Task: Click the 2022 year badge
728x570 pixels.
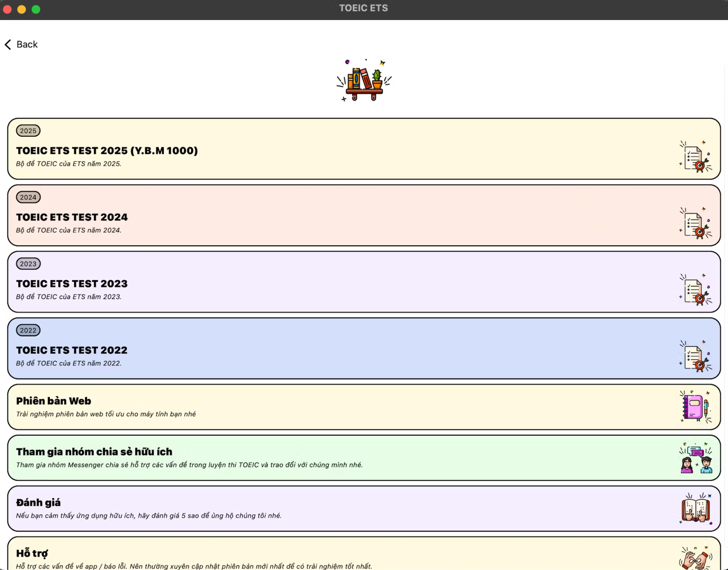Action: [28, 330]
